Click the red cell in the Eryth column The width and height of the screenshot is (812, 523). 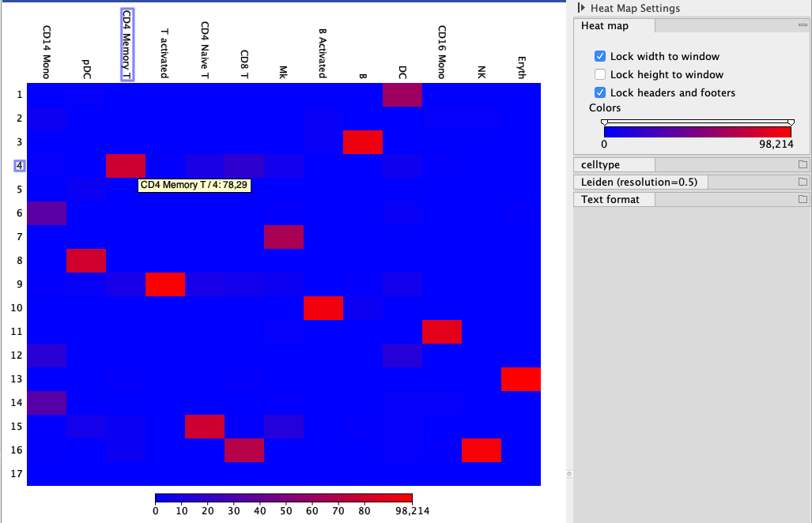[520, 379]
